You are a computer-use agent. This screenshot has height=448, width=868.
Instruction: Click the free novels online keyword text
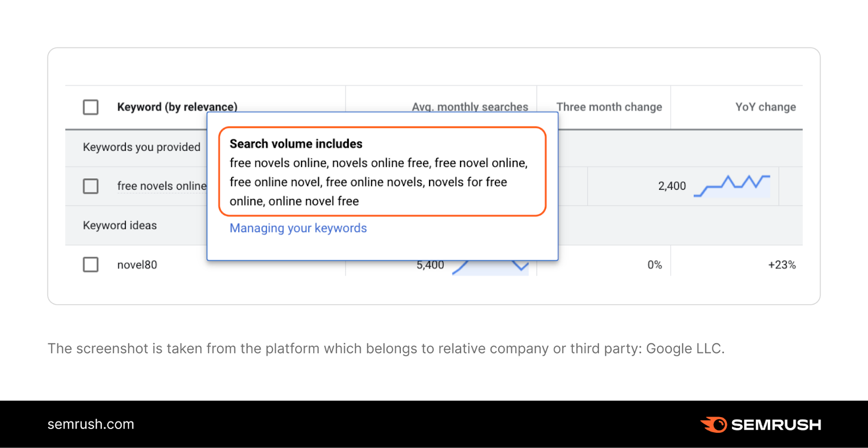click(x=162, y=186)
